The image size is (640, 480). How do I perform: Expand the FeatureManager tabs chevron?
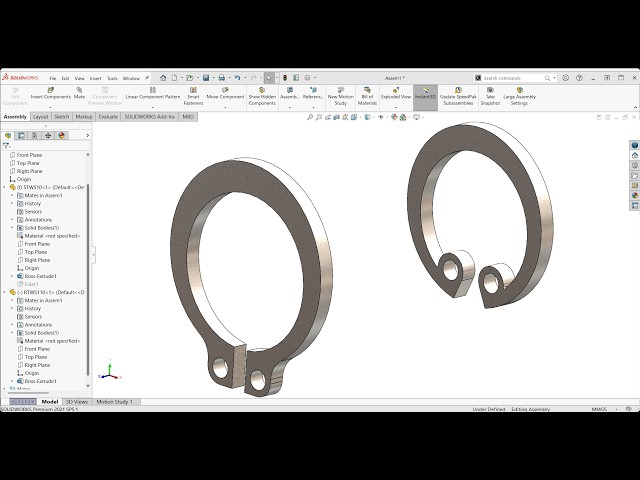87,136
